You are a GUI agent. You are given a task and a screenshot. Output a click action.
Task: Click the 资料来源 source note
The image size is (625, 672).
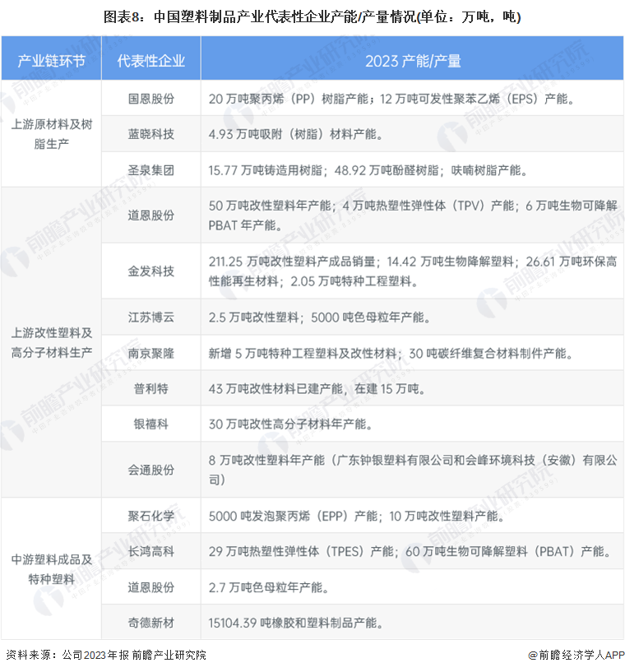(105, 655)
